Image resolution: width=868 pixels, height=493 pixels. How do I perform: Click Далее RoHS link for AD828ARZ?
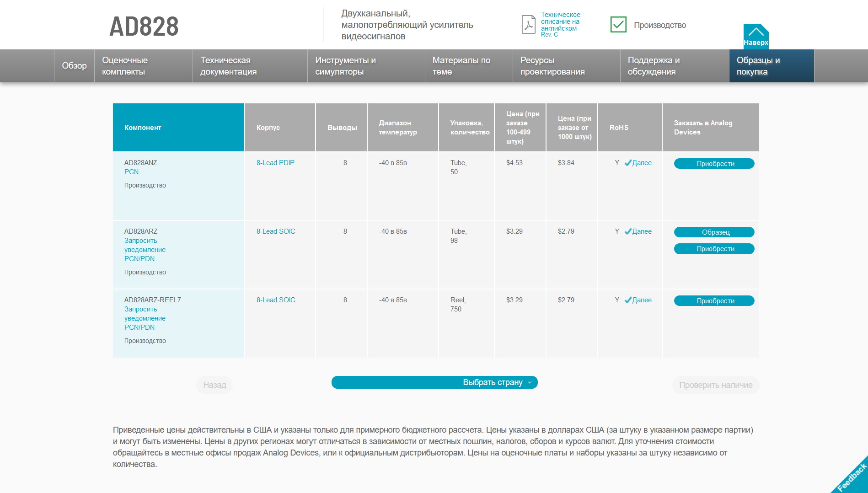tap(642, 231)
